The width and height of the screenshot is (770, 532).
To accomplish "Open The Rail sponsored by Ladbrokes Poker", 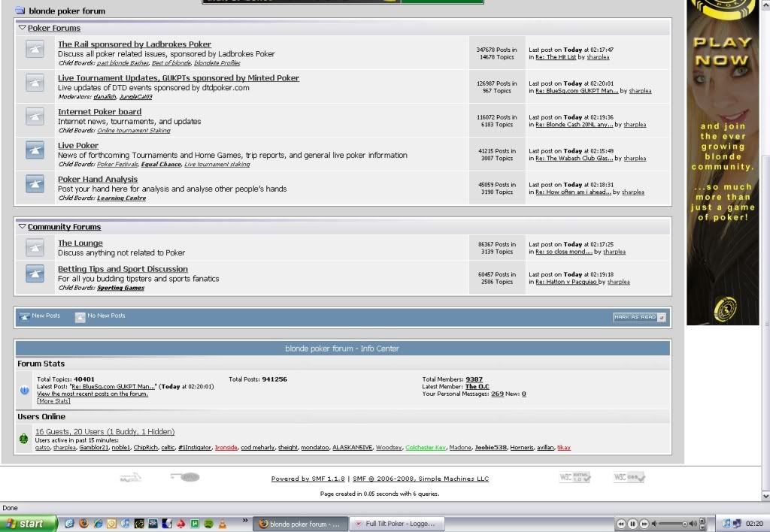I will click(135, 44).
